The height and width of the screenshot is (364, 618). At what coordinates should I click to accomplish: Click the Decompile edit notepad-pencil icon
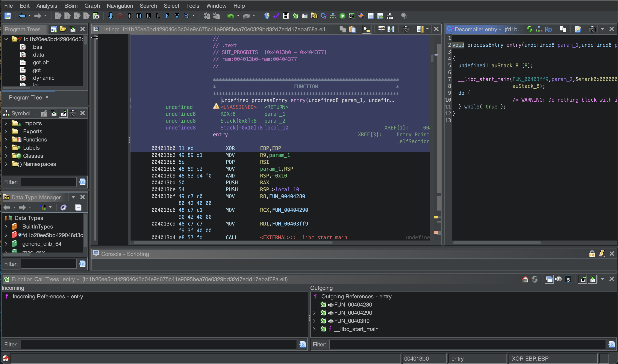[578, 29]
